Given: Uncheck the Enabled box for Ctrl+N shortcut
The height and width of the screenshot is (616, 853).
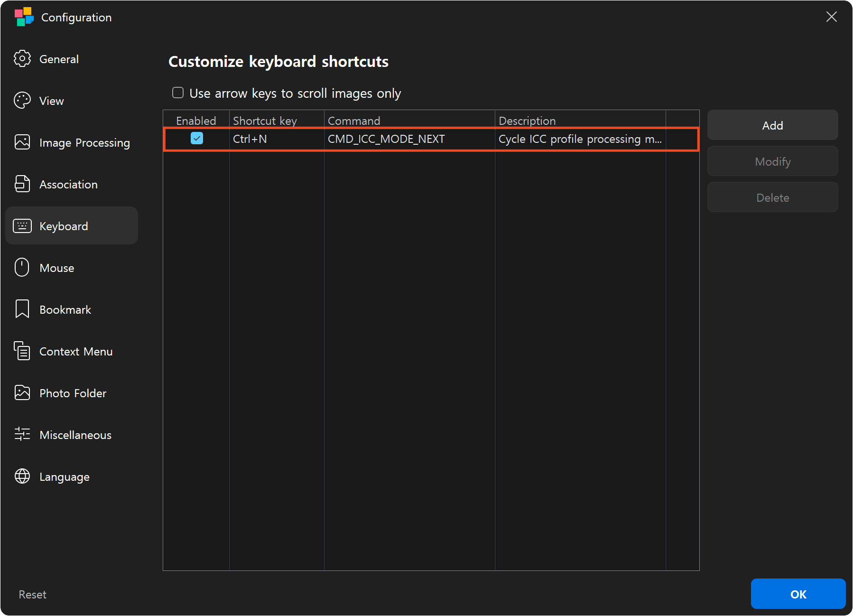Looking at the screenshot, I should click(197, 139).
